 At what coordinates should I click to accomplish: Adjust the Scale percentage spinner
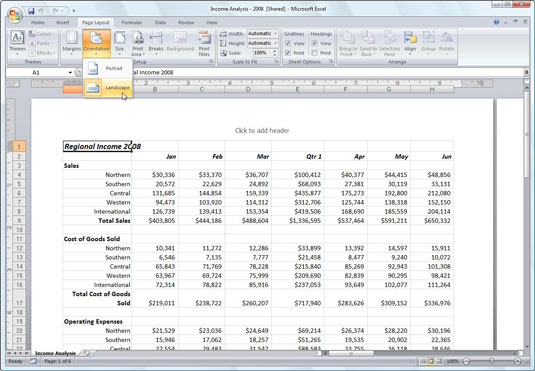point(275,53)
